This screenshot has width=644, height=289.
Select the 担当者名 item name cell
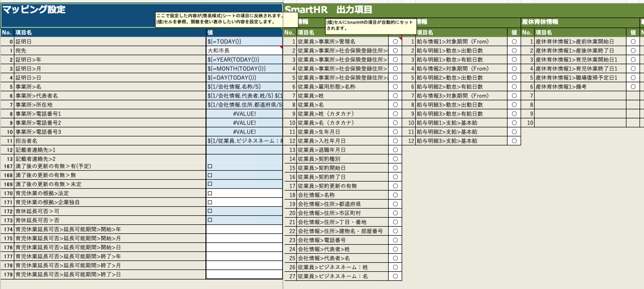point(110,141)
